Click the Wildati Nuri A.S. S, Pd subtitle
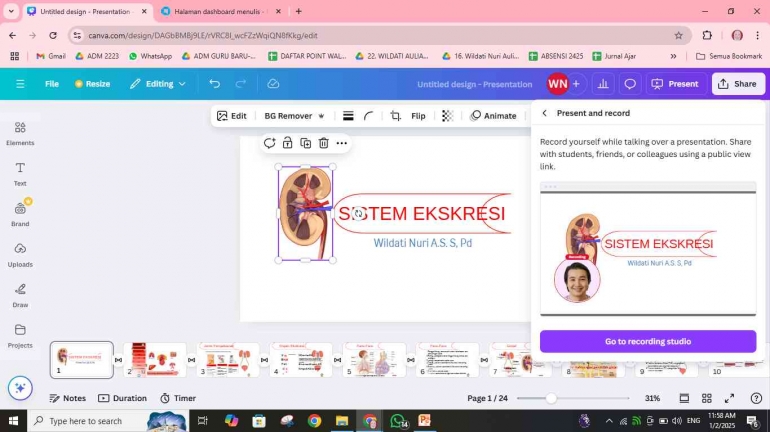The width and height of the screenshot is (770, 432). click(423, 243)
